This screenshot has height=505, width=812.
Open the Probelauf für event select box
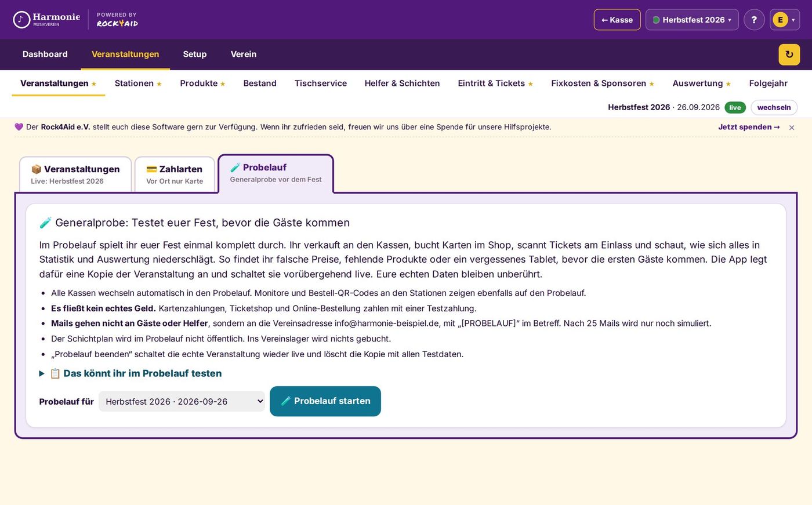click(182, 401)
